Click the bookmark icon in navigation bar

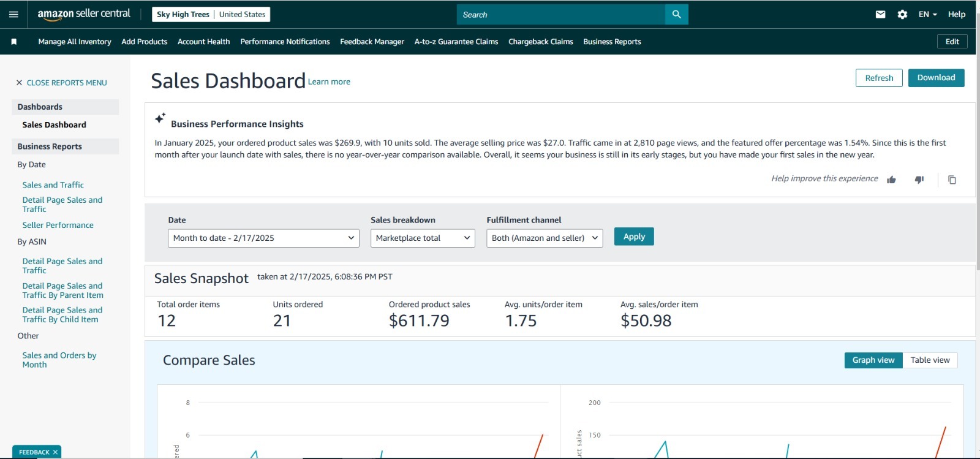(14, 42)
